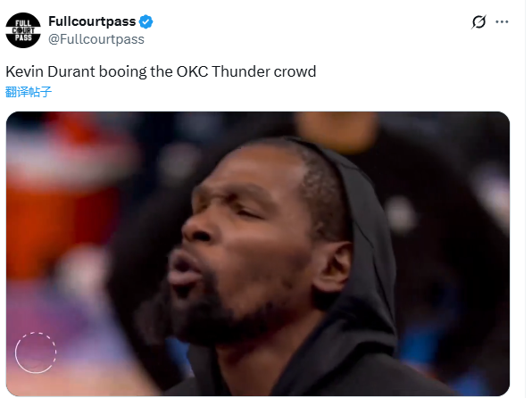
Task: Open the three-dot more options menu
Action: tap(502, 21)
